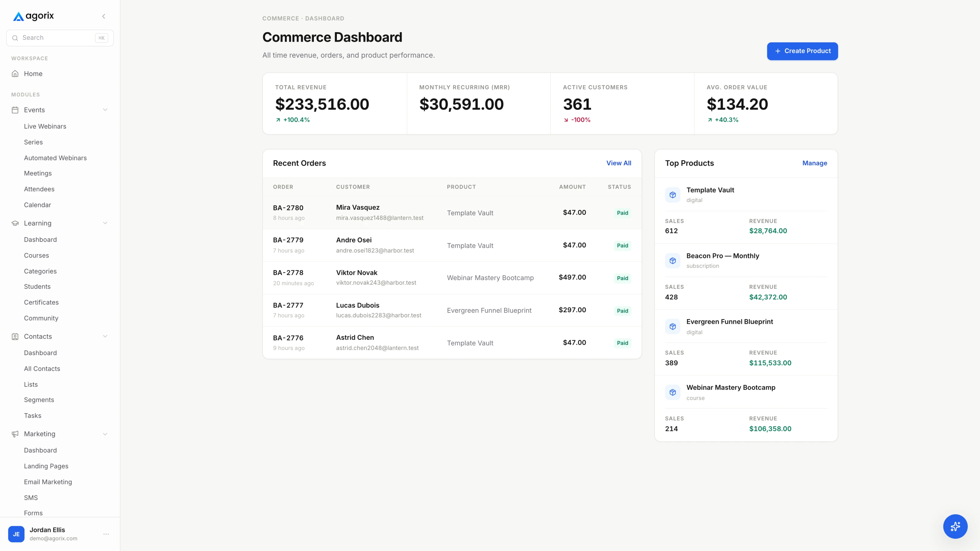Click the Template Vault product cube icon

[x=673, y=195]
